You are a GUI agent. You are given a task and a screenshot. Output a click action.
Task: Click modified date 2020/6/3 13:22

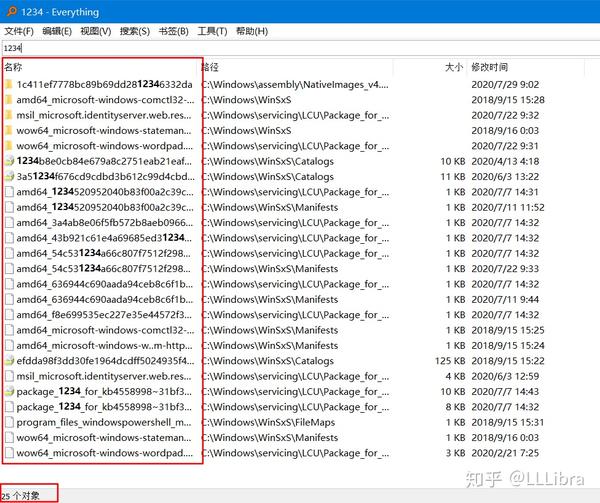(x=505, y=176)
